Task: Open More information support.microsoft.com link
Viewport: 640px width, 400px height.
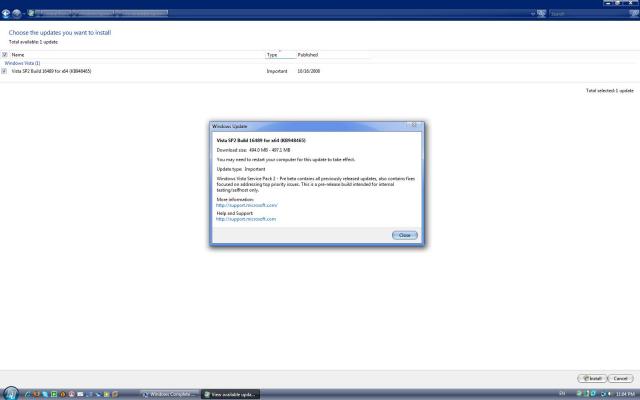Action: 247,205
